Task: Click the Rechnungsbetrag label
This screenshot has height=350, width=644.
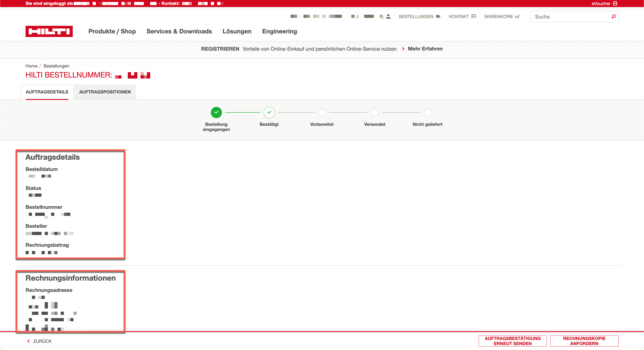Action: (x=47, y=245)
